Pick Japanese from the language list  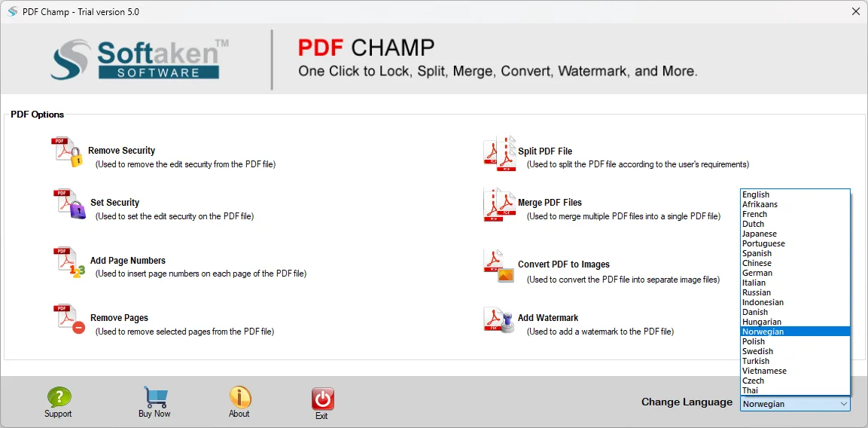point(795,234)
